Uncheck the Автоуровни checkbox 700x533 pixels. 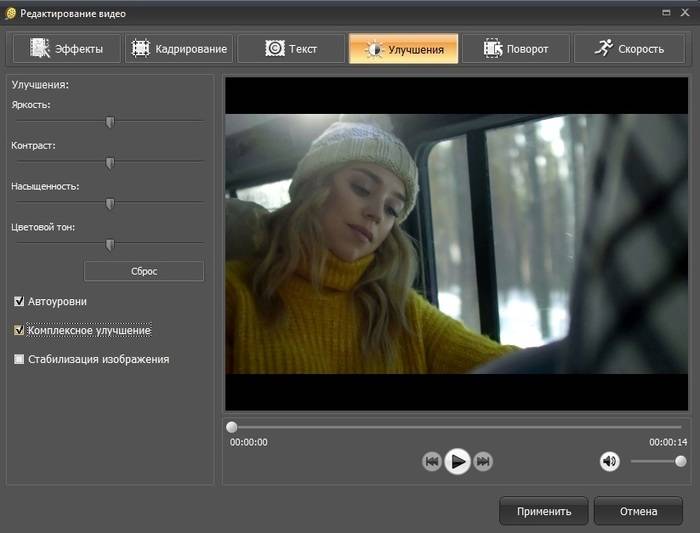[19, 301]
